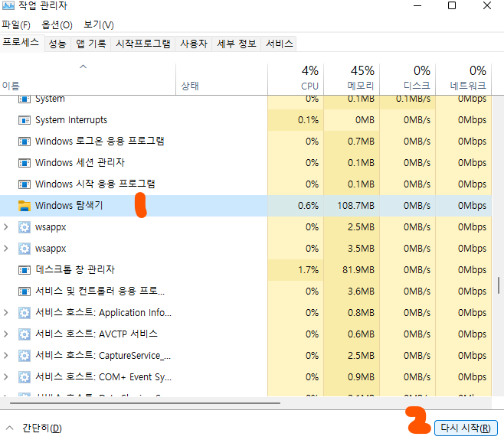Viewport: 504px width, 443px height.
Task: Sort by the 이름 column header
Action: [88, 79]
